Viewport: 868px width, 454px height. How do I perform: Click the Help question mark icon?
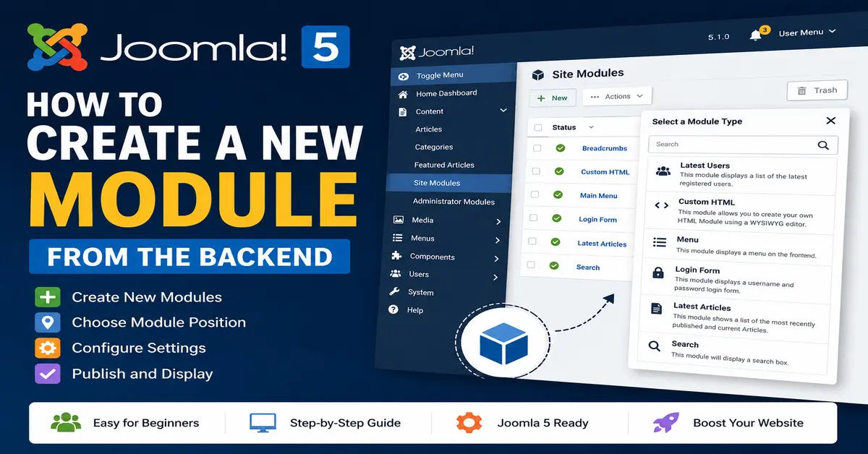(393, 309)
